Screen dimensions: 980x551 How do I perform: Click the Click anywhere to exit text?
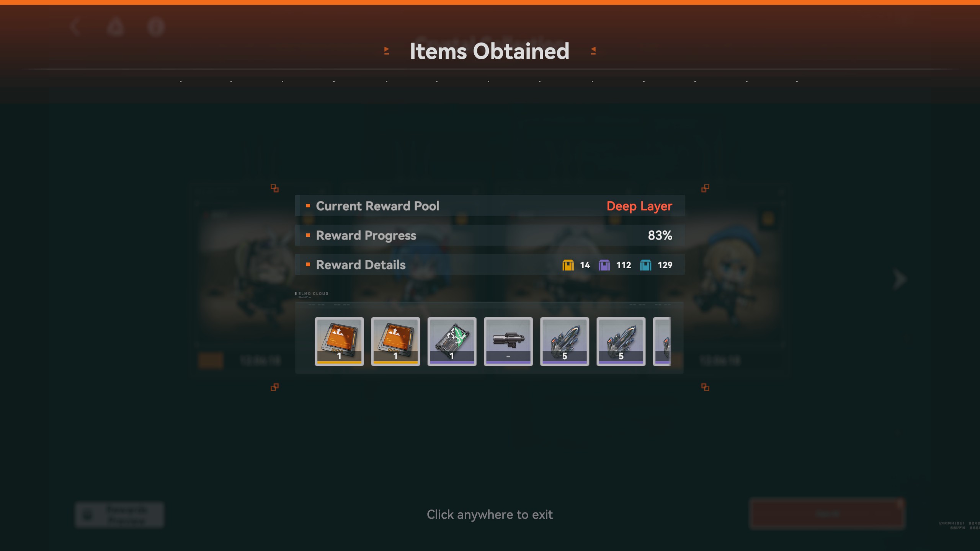click(490, 515)
